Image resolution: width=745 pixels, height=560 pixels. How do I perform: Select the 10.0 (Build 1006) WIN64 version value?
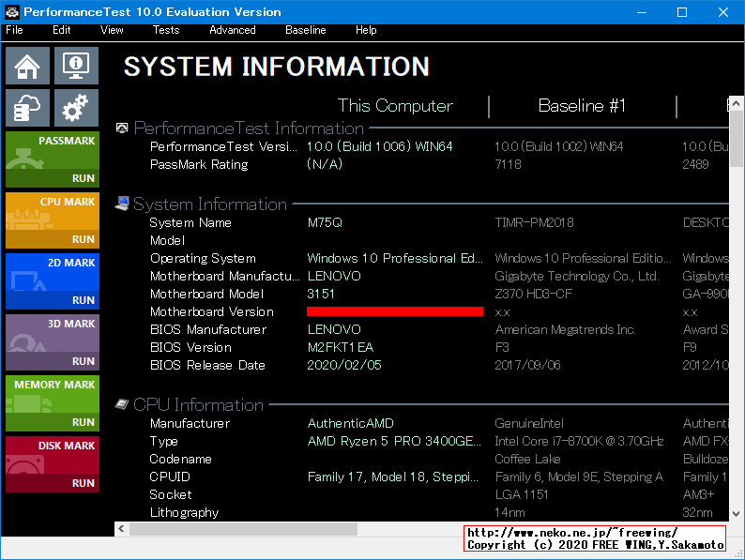pos(380,146)
